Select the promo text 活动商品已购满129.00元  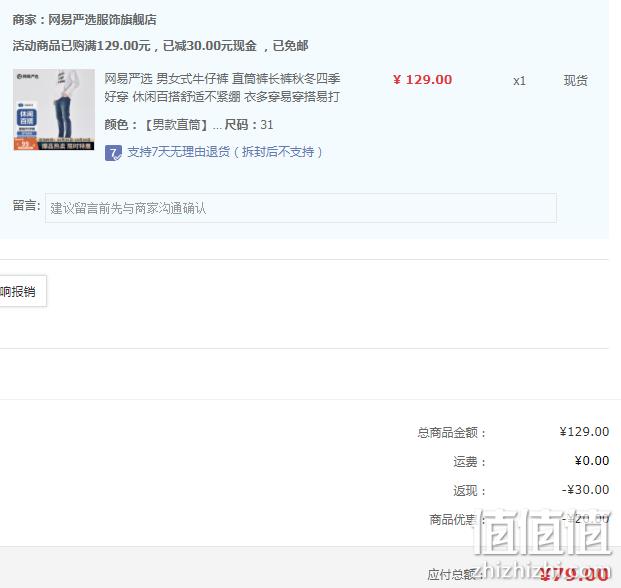[x=82, y=46]
